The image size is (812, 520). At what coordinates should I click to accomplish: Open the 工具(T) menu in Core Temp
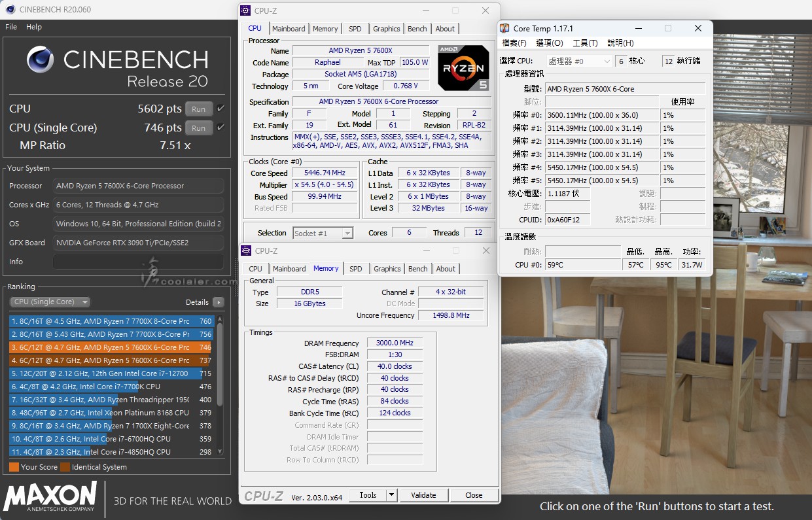pos(585,43)
